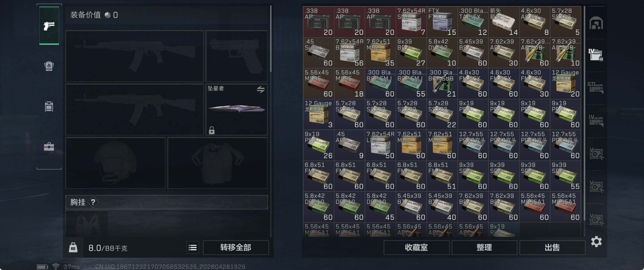
Task: Click the chest rig help question mark
Action: tap(93, 202)
